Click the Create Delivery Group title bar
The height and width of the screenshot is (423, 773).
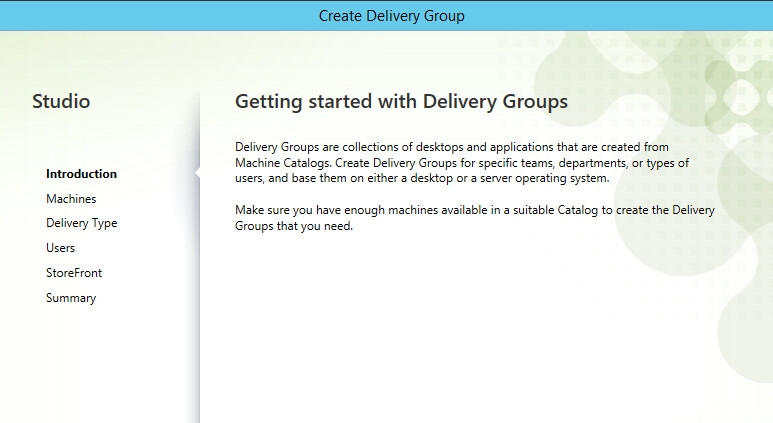pos(386,15)
